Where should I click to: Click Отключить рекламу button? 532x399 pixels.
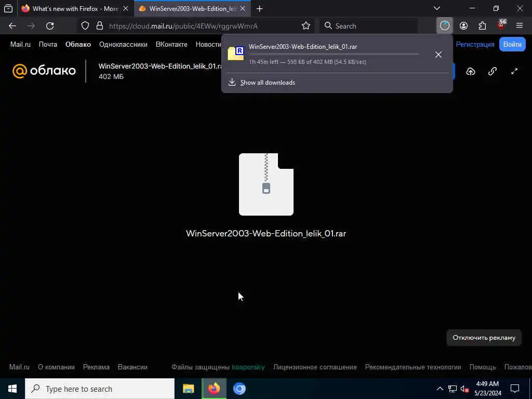pos(484,338)
